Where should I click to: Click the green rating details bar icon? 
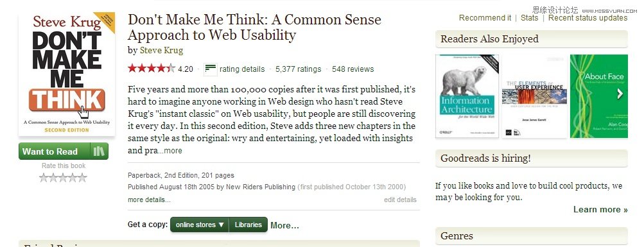(211, 69)
